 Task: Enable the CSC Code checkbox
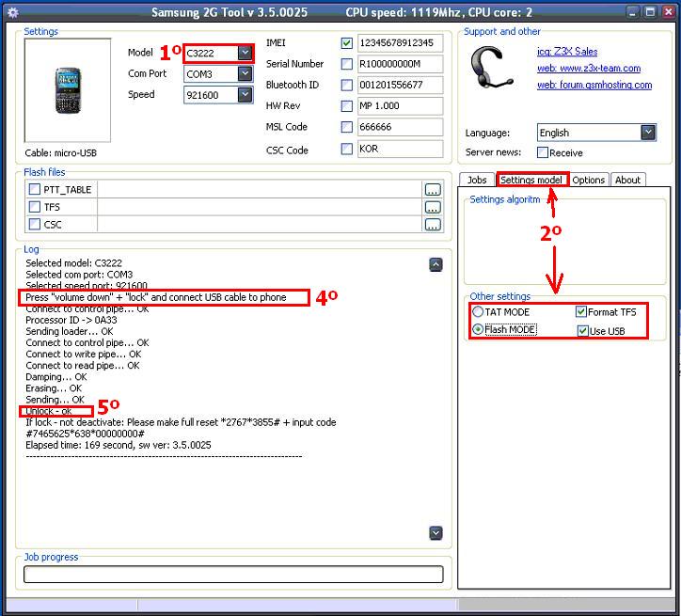coord(346,149)
